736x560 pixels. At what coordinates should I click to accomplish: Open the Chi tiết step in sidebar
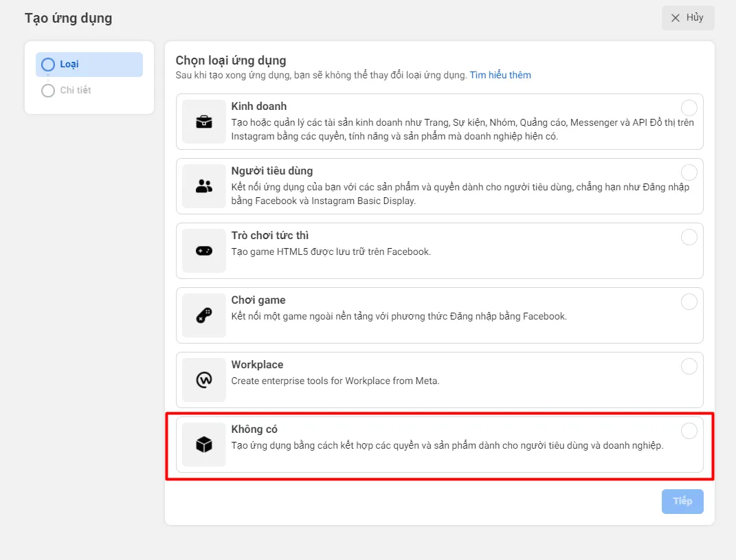[x=89, y=90]
